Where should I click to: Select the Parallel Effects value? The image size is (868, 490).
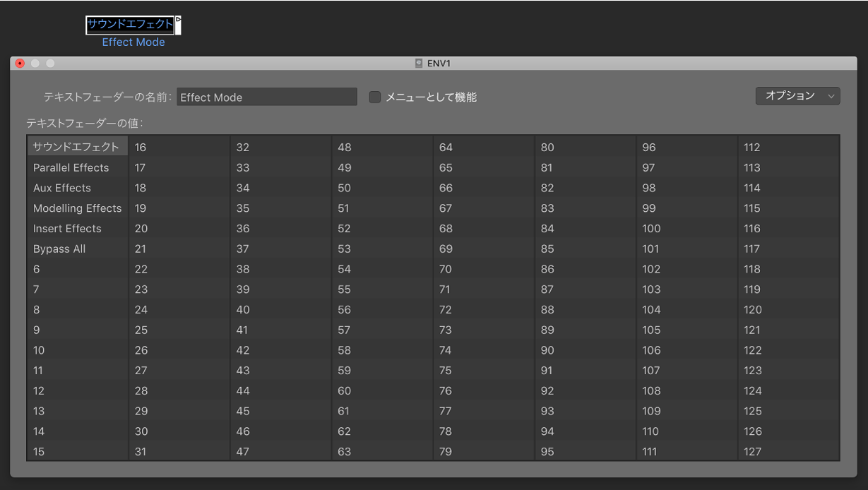tap(71, 167)
